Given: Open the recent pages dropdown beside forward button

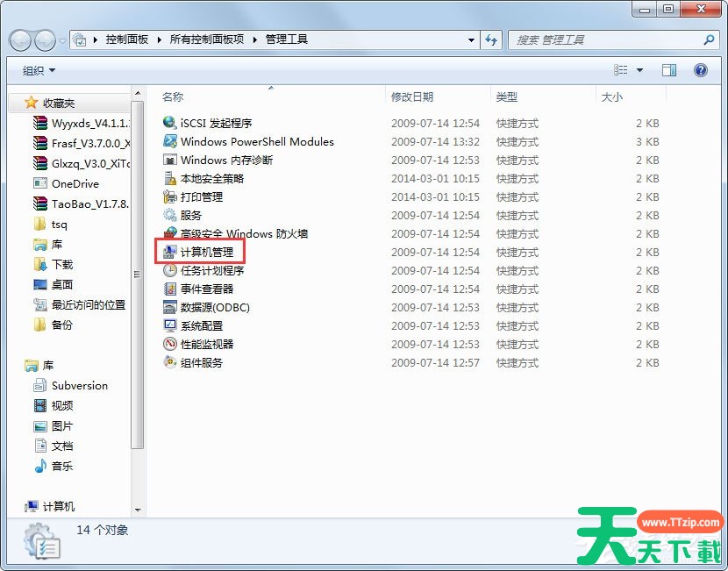Looking at the screenshot, I should pos(62,41).
